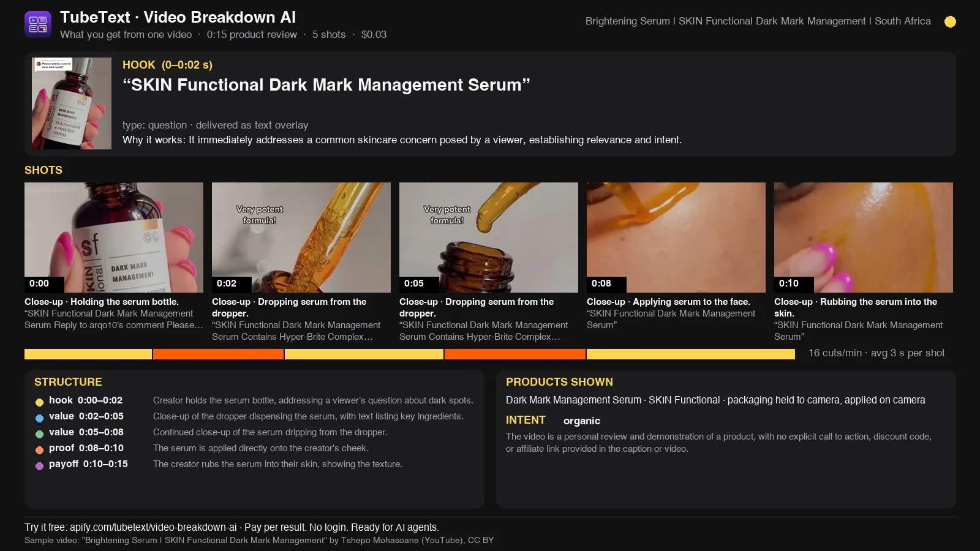Screen dimensions: 980x551
Task: Click the purple dot beside payoff 0:10–0:15
Action: click(x=39, y=466)
